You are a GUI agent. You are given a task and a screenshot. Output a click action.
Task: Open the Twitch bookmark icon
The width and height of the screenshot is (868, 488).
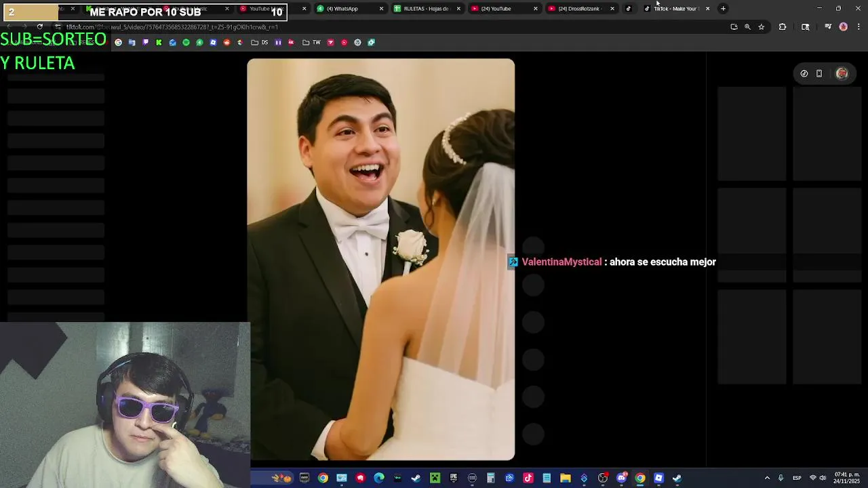(x=145, y=42)
